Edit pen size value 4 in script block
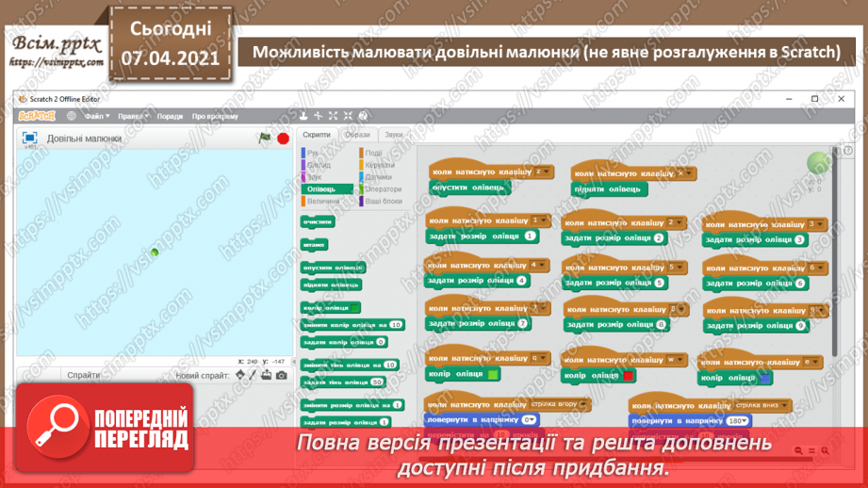 pos(521,281)
